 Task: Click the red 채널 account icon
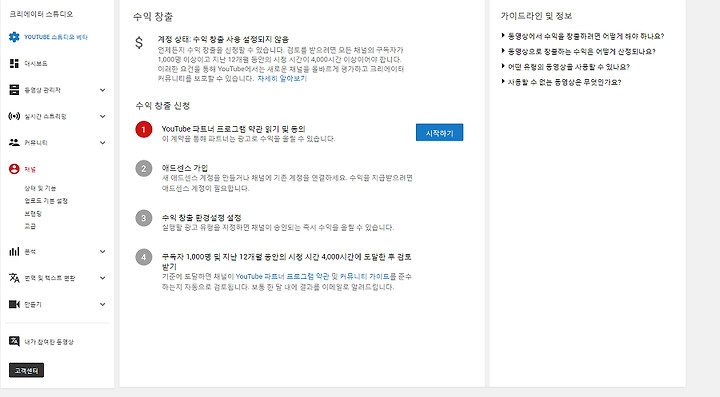click(14, 169)
